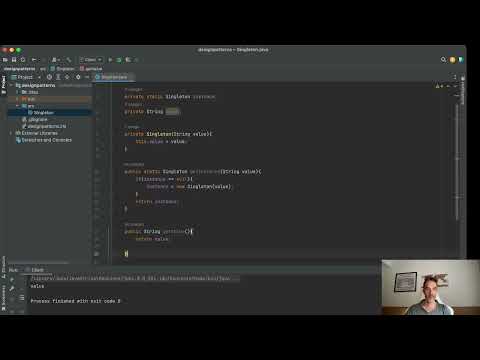480x360 pixels.
Task: Select Scratches and Consoles
Action: click(x=44, y=140)
